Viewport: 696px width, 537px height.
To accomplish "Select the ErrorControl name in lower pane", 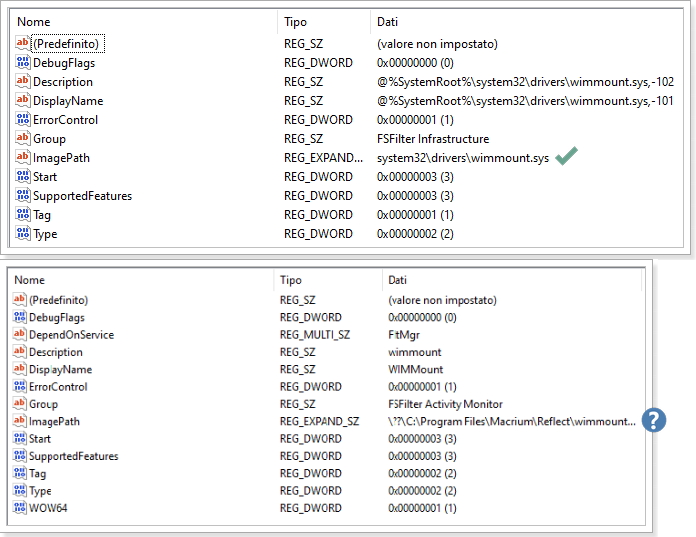I will (58, 387).
